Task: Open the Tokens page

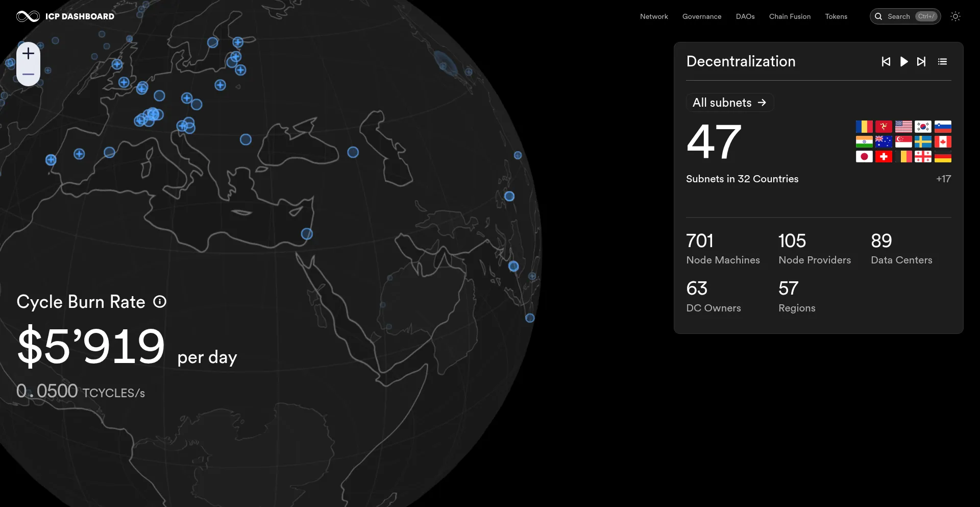Action: (836, 16)
